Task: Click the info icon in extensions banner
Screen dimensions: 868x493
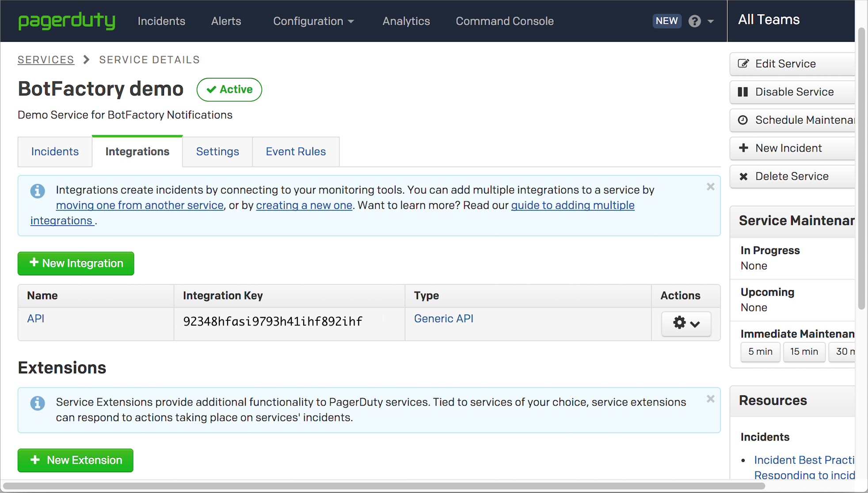Action: (x=38, y=403)
